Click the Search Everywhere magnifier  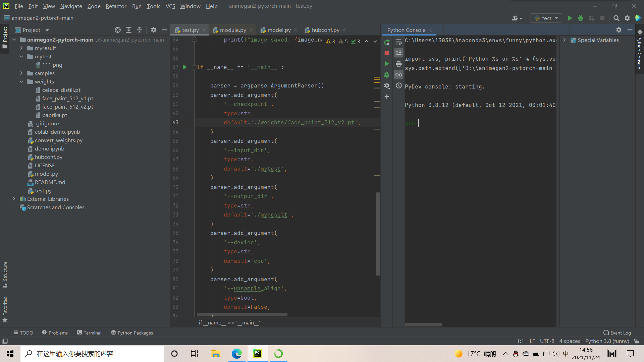coord(616,18)
